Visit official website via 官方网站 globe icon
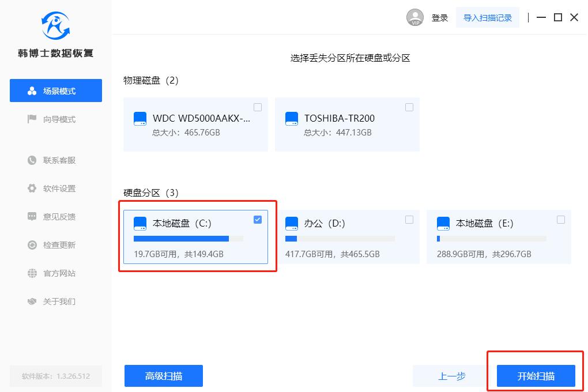Screen dimensions: 588x392 (32, 273)
